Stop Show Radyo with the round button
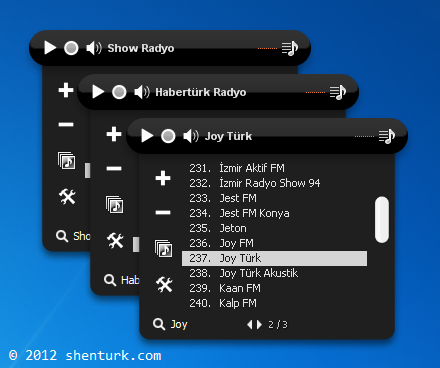Image resolution: width=440 pixels, height=368 pixels. [71, 48]
